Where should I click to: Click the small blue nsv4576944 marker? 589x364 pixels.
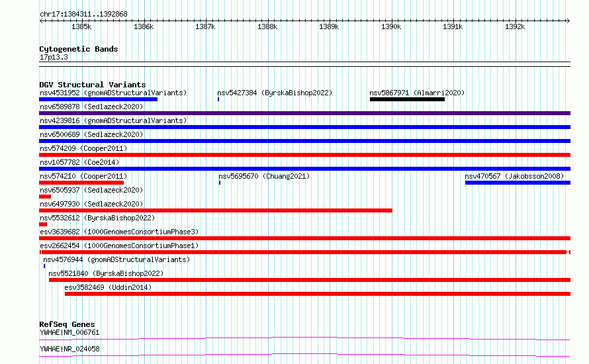[44, 266]
